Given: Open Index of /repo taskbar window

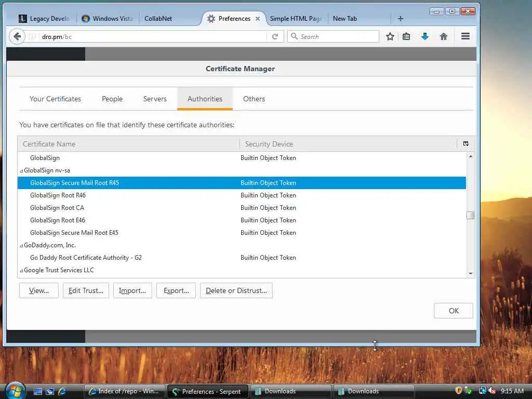Looking at the screenshot, I should [124, 391].
